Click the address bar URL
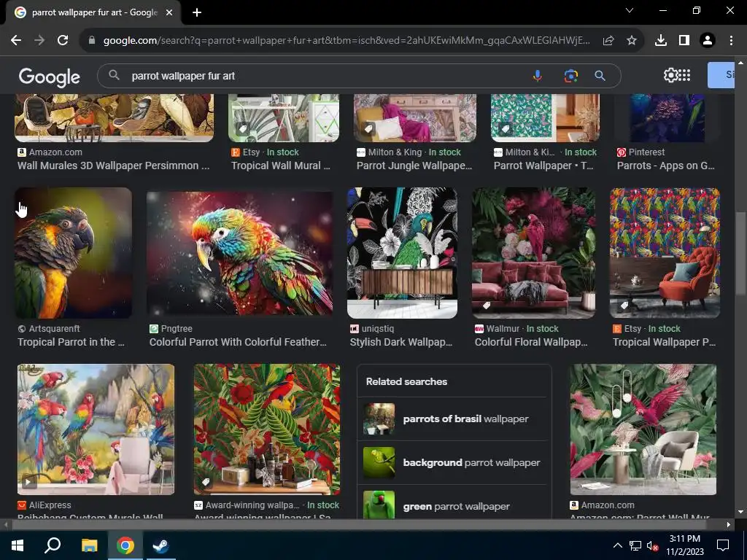747x560 pixels. click(x=347, y=41)
